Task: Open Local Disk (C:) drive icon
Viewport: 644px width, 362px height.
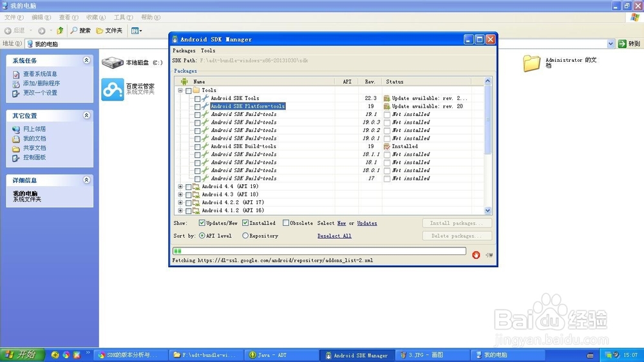Action: coord(113,62)
